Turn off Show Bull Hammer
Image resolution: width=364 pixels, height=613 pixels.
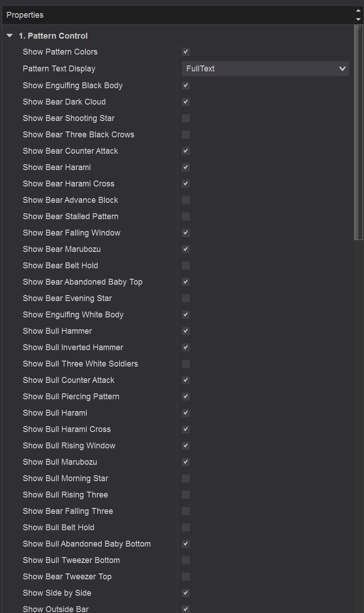(x=186, y=331)
